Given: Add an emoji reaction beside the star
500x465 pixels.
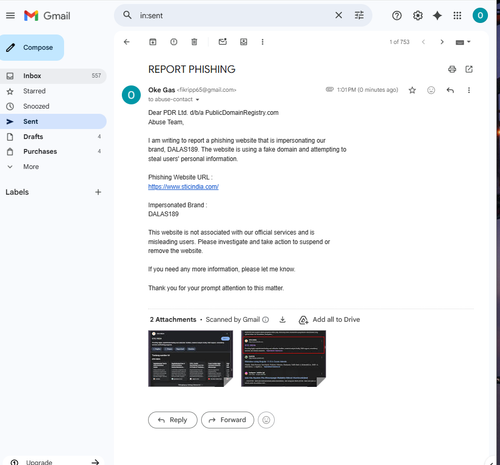Looking at the screenshot, I should click(x=431, y=90).
